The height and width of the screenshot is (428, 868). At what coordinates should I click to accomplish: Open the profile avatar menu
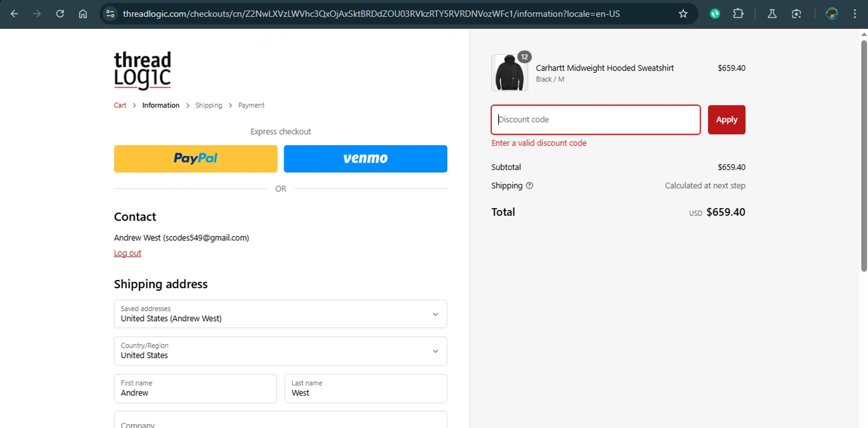[x=832, y=14]
